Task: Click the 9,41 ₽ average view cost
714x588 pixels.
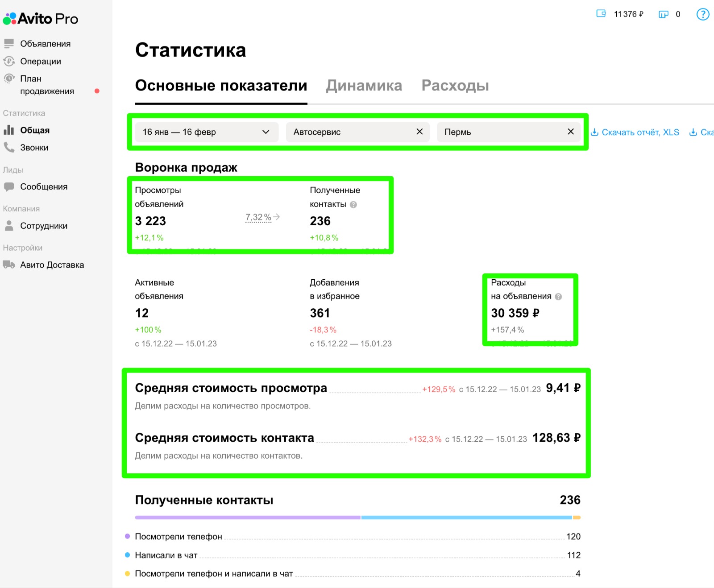Action: 563,388
